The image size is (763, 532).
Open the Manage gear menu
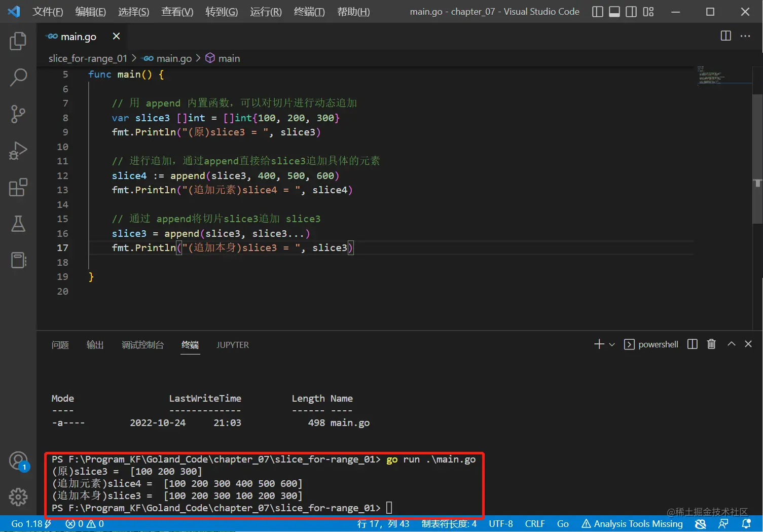pyautogui.click(x=18, y=497)
